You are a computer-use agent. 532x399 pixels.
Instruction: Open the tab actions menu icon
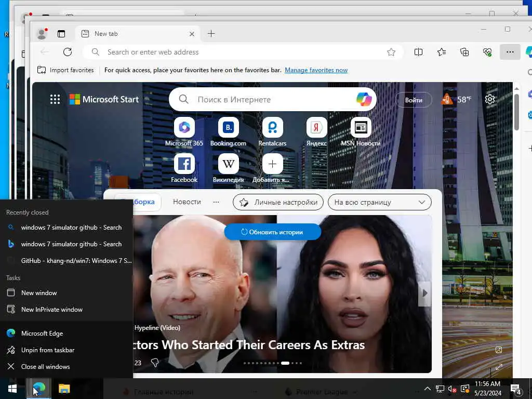point(61,34)
